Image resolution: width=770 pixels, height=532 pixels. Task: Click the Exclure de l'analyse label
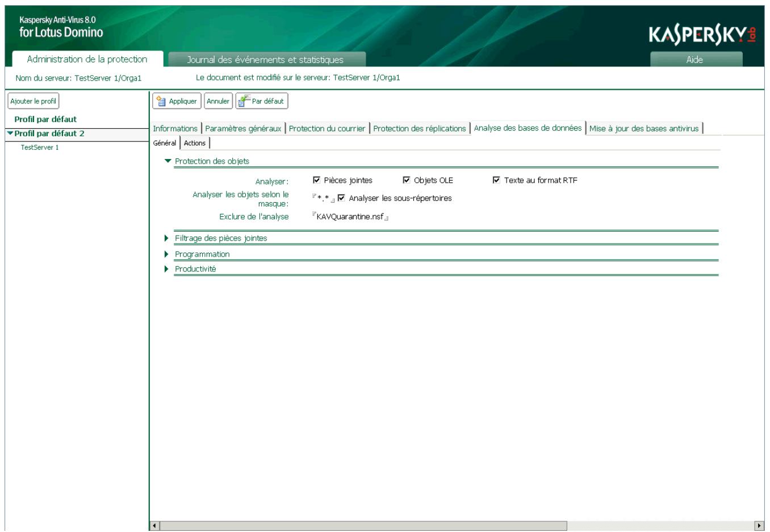(x=254, y=216)
